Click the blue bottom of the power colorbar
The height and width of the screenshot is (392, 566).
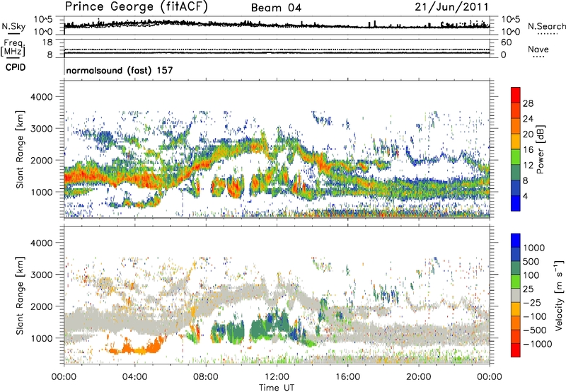[x=516, y=203]
